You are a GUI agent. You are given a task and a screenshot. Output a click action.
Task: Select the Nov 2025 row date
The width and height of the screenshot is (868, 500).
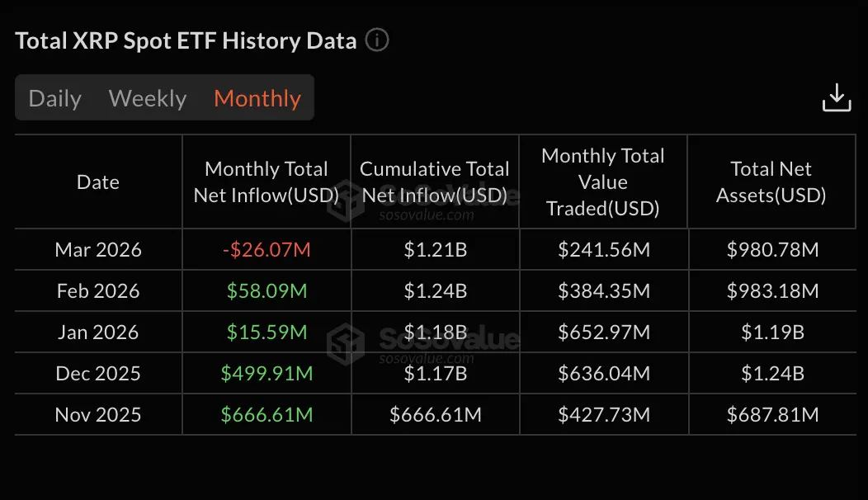coord(98,415)
